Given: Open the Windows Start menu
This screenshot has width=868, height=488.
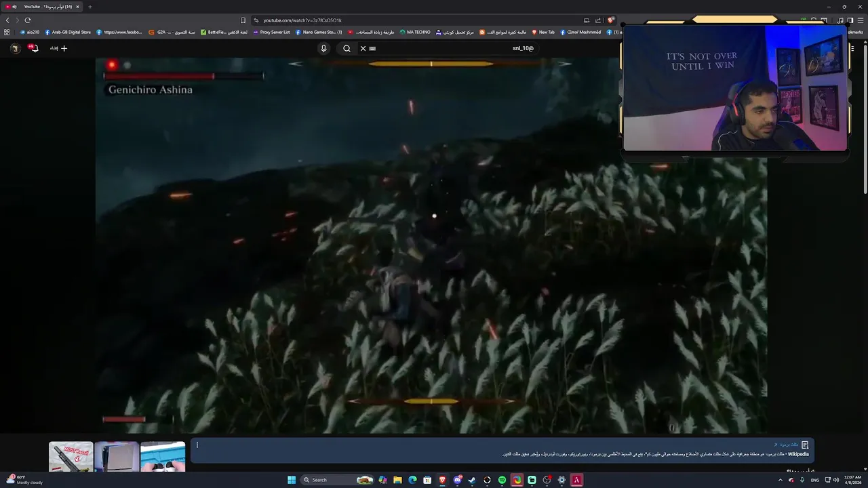Looking at the screenshot, I should click(292, 480).
